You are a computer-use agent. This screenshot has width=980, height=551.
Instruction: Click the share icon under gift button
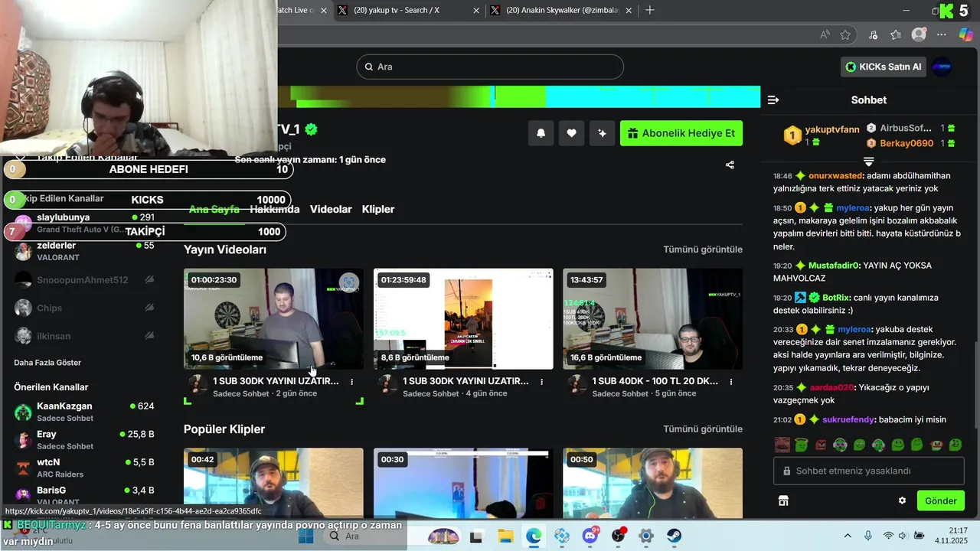tap(730, 165)
